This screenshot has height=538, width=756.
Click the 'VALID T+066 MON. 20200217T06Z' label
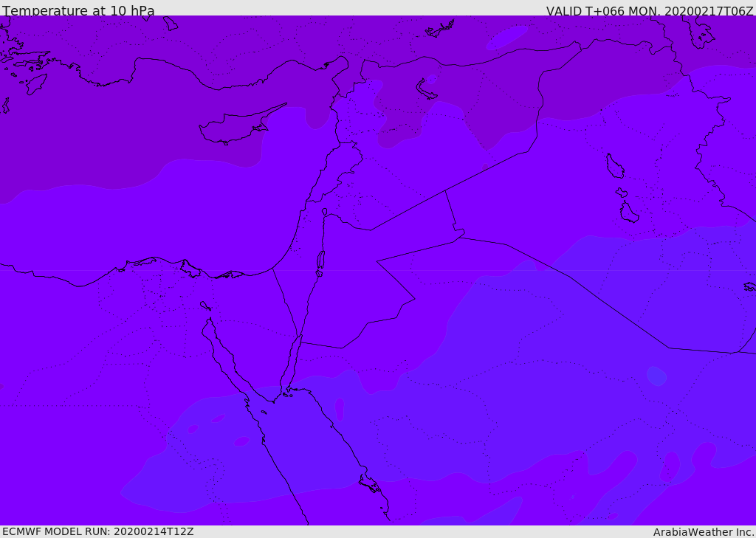(650, 10)
